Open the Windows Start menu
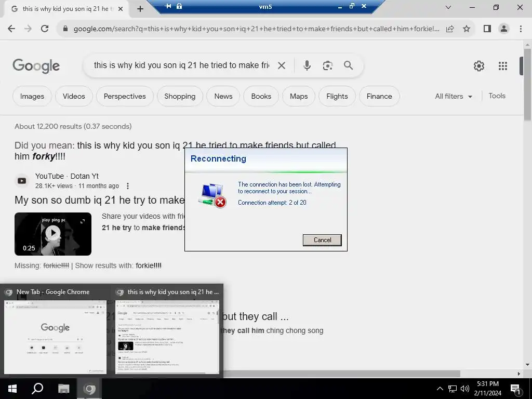Viewport: 532px width, 399px height. click(12, 389)
